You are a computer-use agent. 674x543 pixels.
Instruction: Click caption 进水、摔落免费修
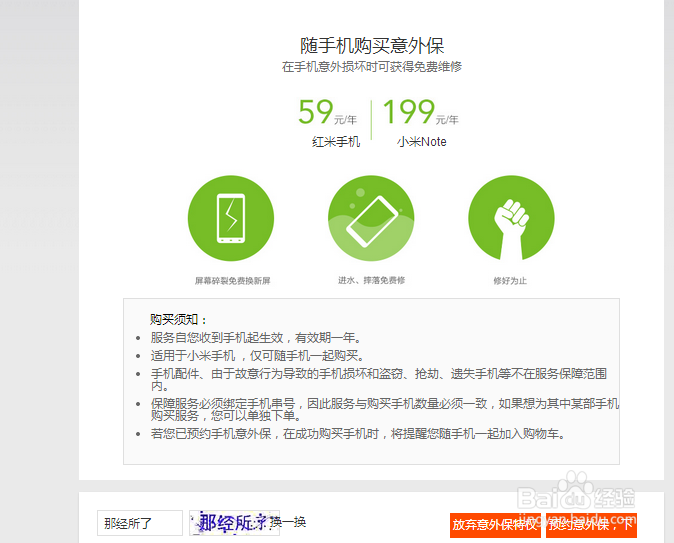[371, 280]
